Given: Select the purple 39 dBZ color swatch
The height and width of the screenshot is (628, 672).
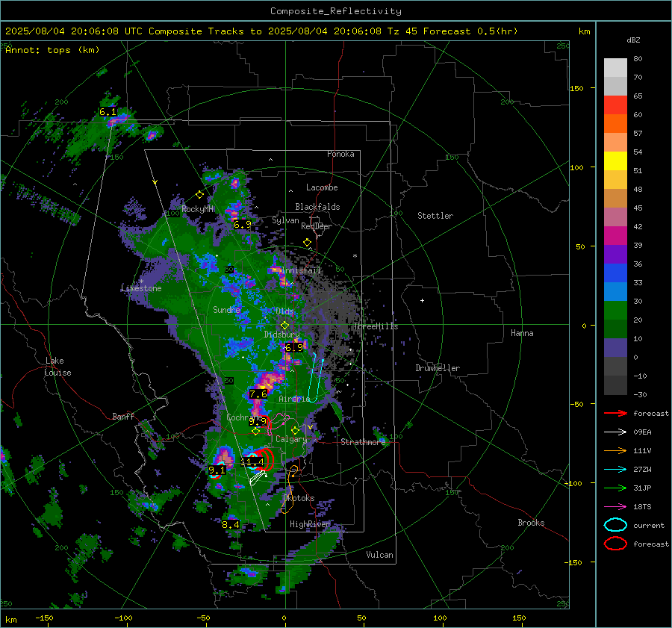Looking at the screenshot, I should click(615, 255).
